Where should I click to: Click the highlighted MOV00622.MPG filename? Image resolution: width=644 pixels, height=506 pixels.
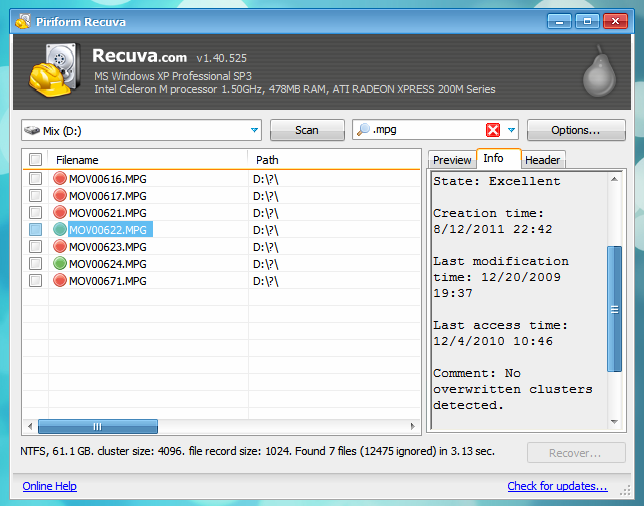(x=110, y=230)
